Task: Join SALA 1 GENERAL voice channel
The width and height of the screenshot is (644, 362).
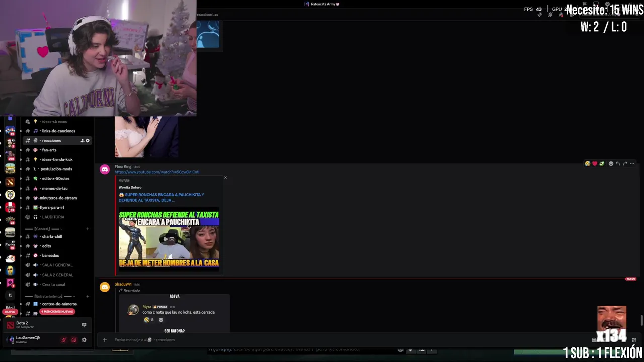Action: point(56,265)
